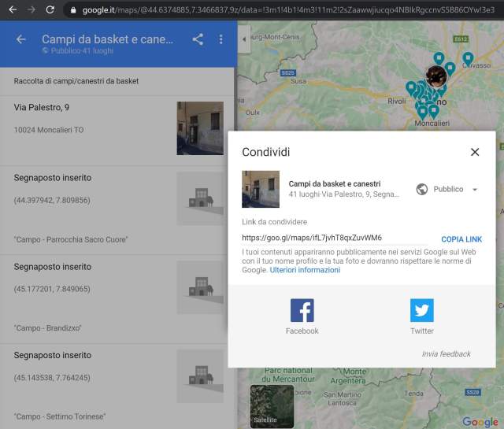The image size is (504, 429).
Task: Go back from the basket list panel
Action: (21, 40)
